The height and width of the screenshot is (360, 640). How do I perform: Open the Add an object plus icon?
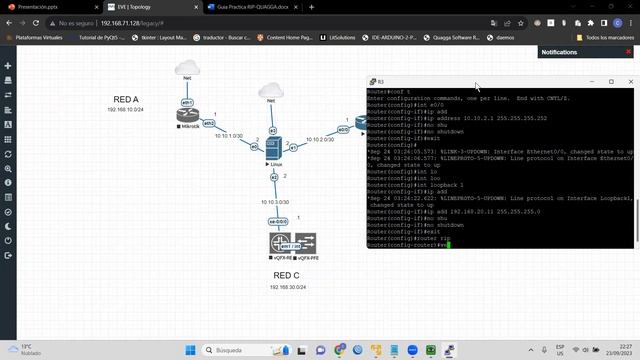[x=8, y=66]
